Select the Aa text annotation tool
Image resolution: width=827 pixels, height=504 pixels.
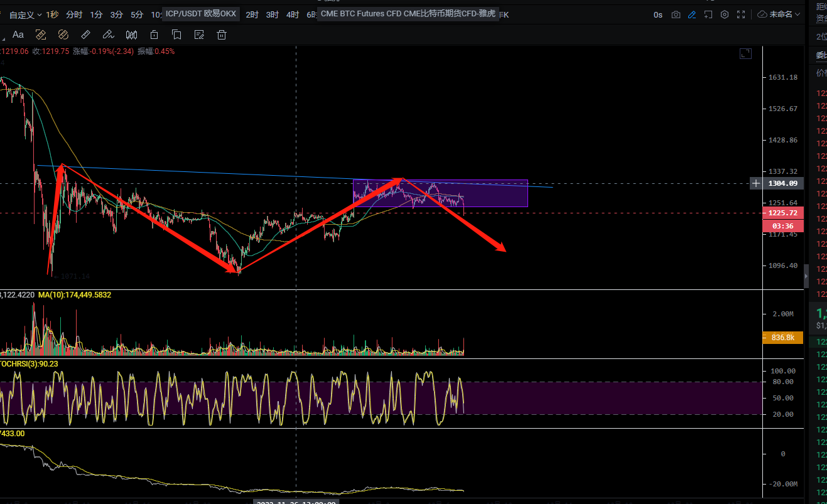point(18,35)
